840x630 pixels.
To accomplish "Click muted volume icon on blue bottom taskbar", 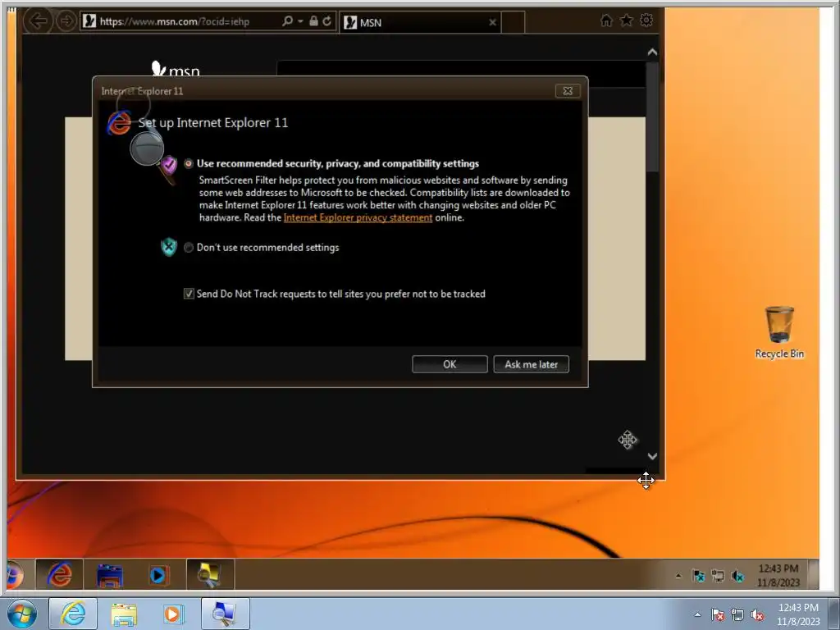I will tap(757, 615).
